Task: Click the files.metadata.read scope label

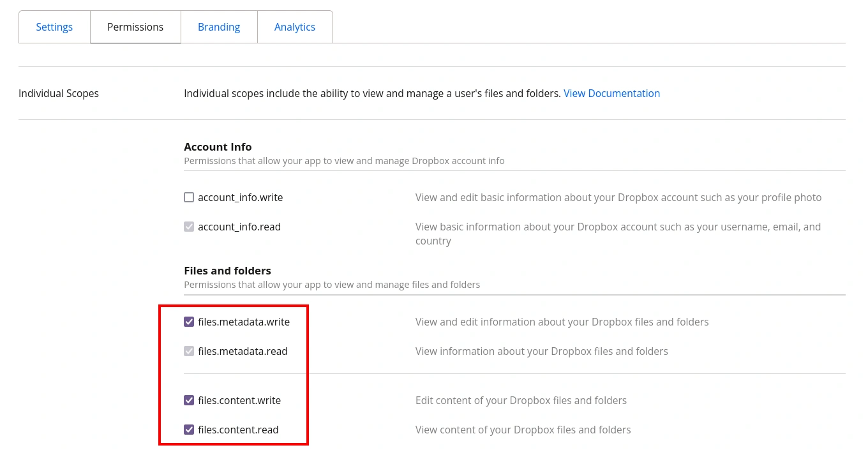Action: pos(243,351)
